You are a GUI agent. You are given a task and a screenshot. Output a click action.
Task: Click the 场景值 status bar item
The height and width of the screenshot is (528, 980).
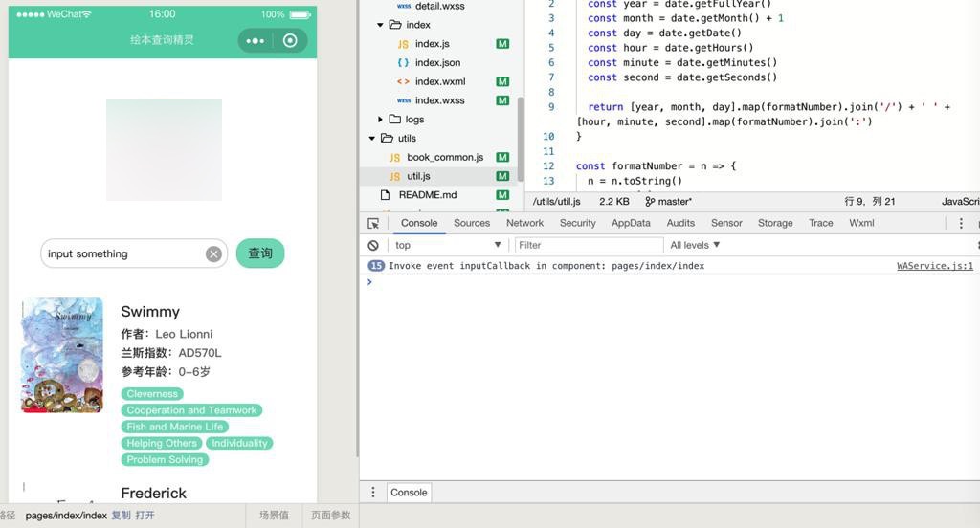click(274, 516)
